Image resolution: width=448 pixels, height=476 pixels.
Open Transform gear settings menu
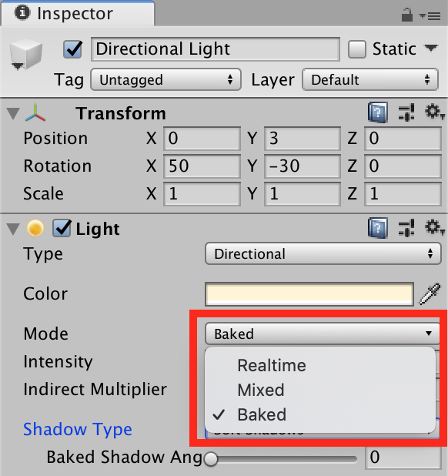[434, 112]
